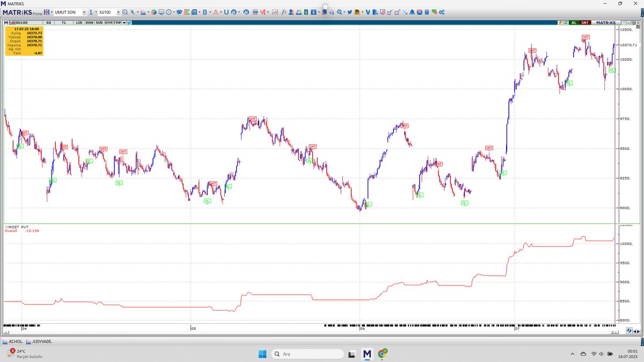Open Chrome from the taskbar
This screenshot has width=644, height=362.
point(383,354)
